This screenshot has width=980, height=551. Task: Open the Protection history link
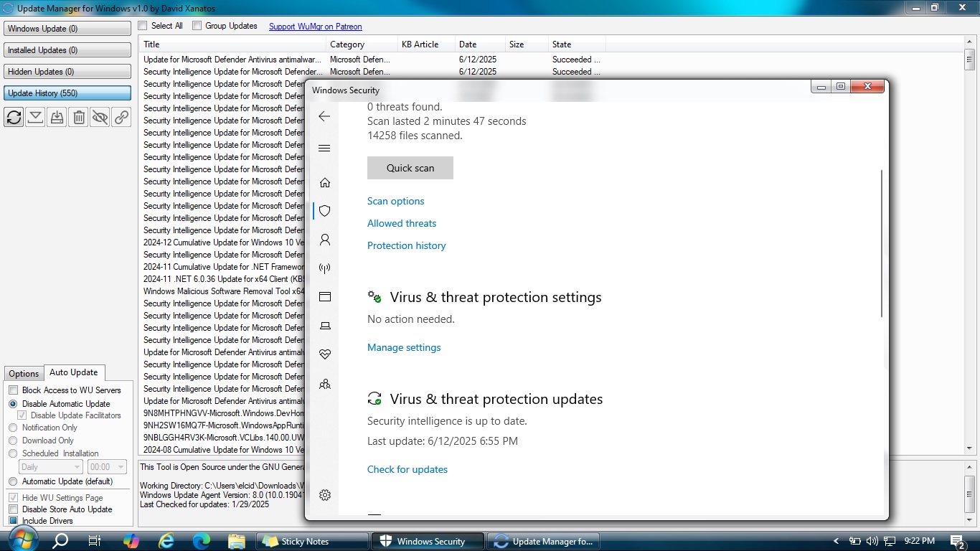pos(406,245)
